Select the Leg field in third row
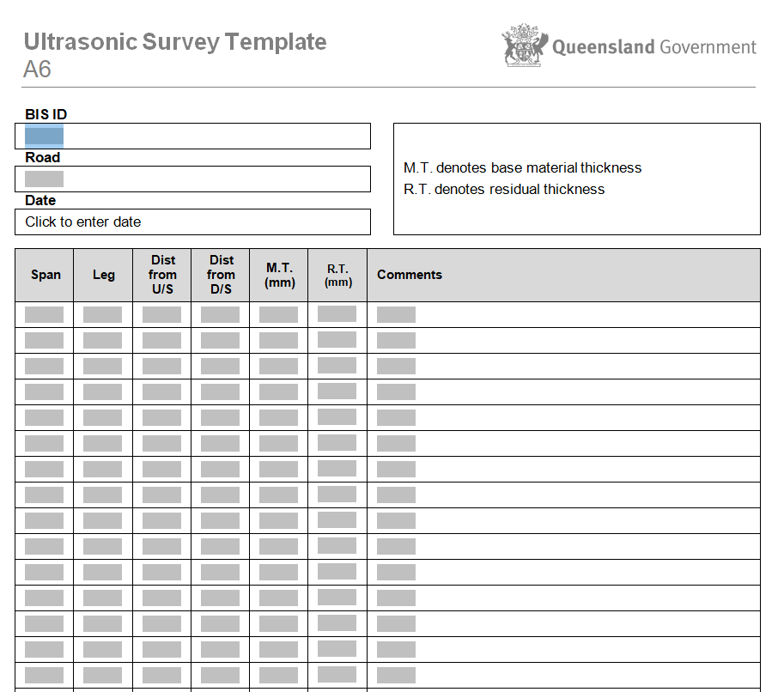The width and height of the screenshot is (784, 692). pyautogui.click(x=102, y=367)
